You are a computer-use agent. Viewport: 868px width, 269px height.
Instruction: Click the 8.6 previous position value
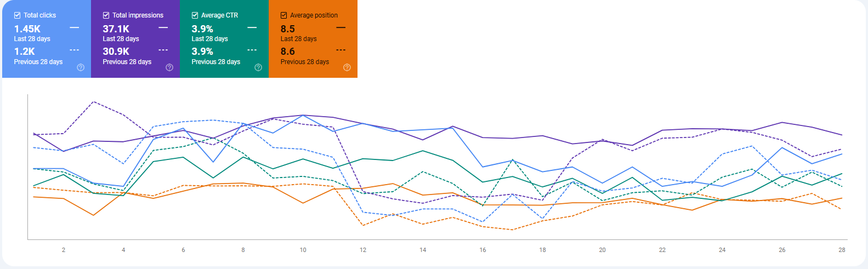288,51
